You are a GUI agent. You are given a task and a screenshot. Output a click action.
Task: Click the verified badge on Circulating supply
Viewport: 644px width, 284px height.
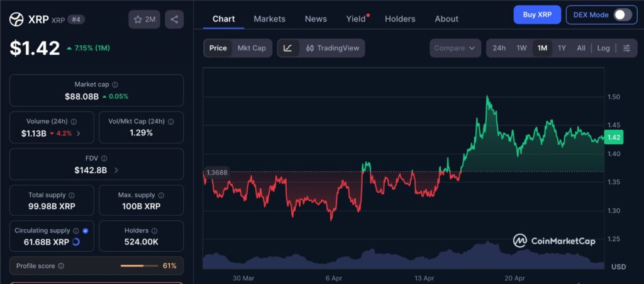(x=86, y=230)
